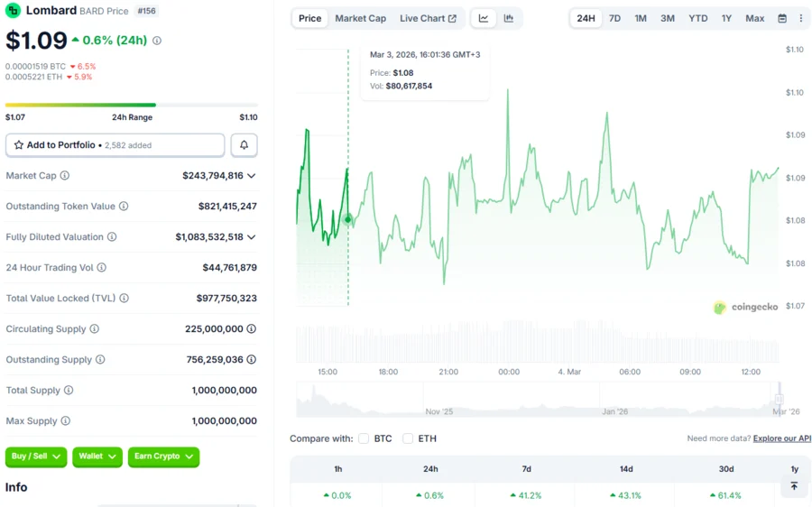Open the Buy / Sell dropdown
The height and width of the screenshot is (507, 812).
click(36, 456)
